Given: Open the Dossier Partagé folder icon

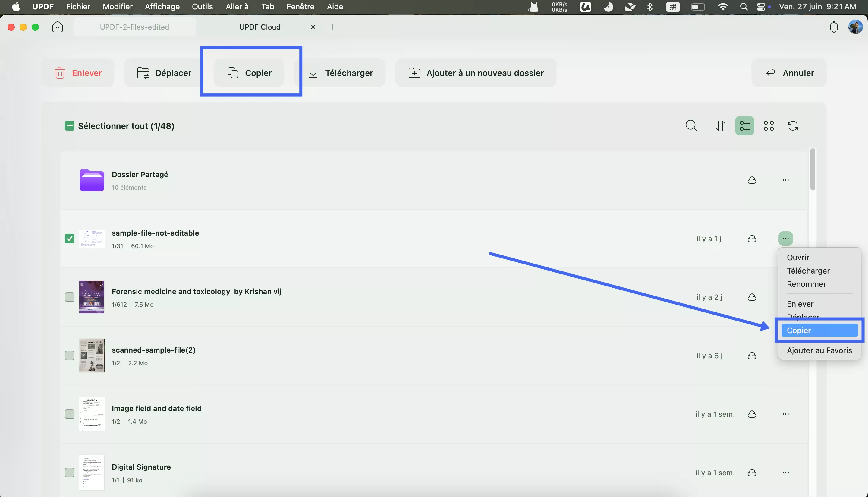Looking at the screenshot, I should click(x=92, y=180).
